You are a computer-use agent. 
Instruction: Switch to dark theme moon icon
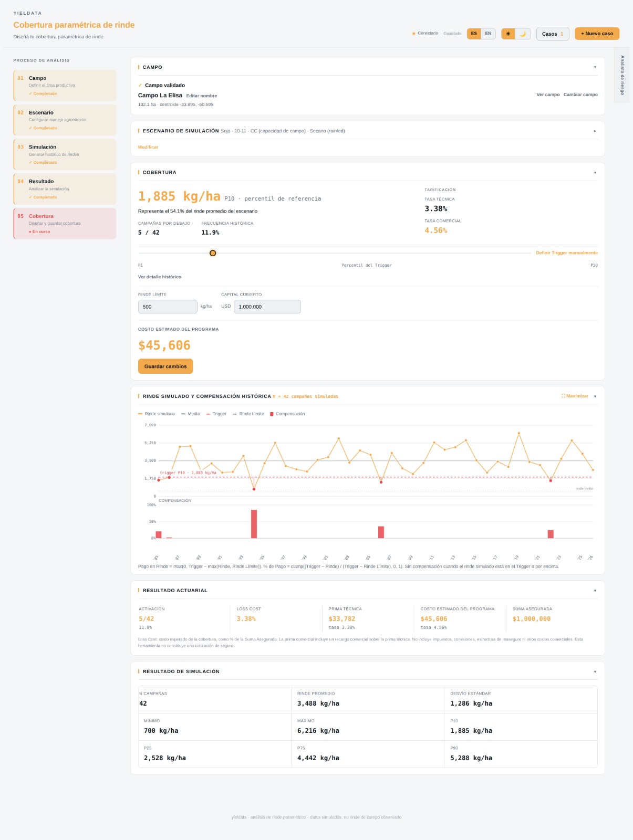coord(523,34)
